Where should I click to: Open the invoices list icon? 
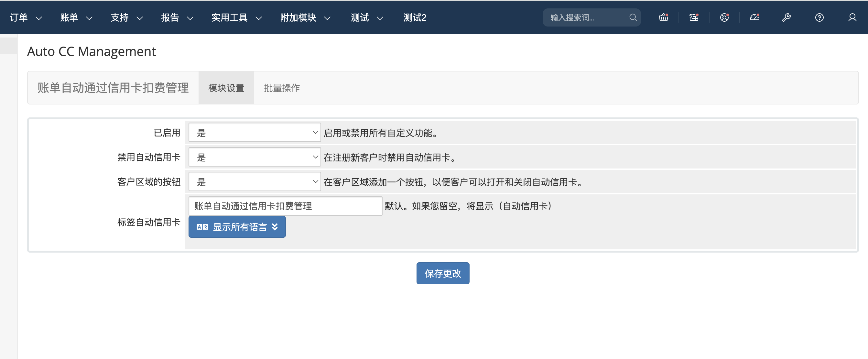coord(694,17)
